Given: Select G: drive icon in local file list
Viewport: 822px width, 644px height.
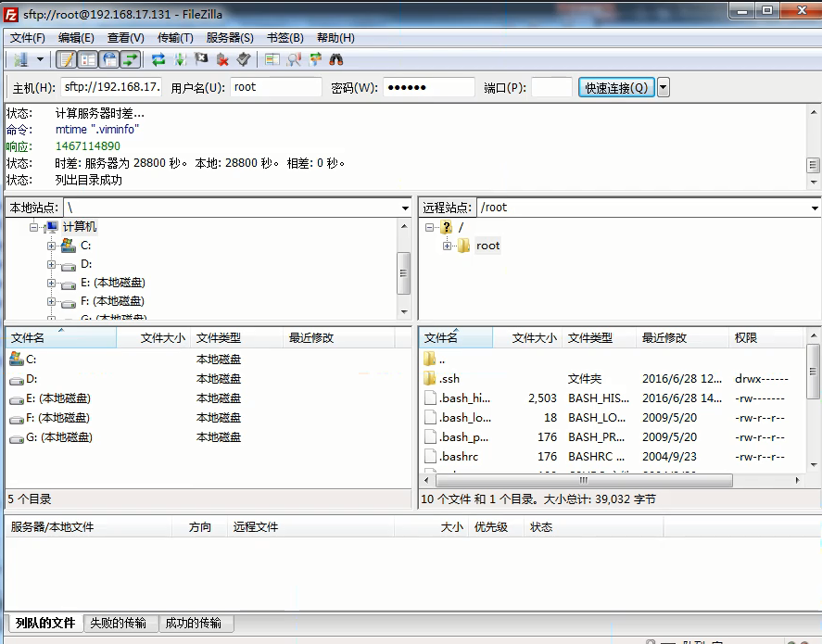Looking at the screenshot, I should click(17, 437).
